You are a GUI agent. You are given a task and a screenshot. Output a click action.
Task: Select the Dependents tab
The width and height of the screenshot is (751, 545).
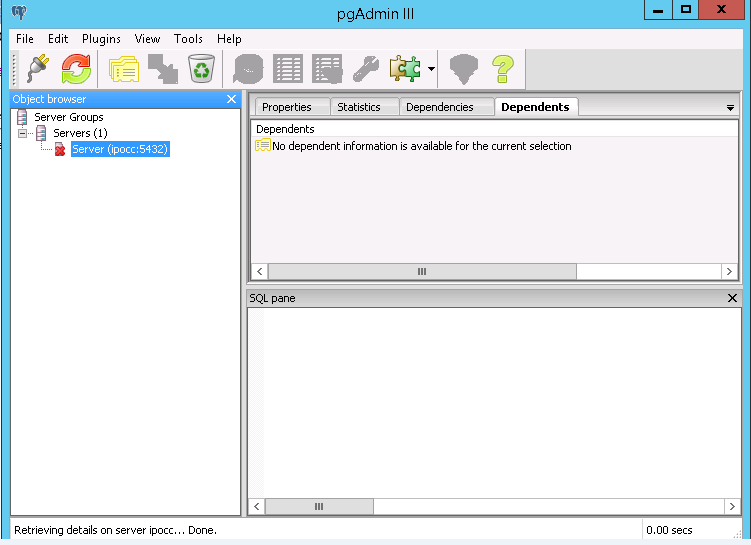[x=536, y=107]
